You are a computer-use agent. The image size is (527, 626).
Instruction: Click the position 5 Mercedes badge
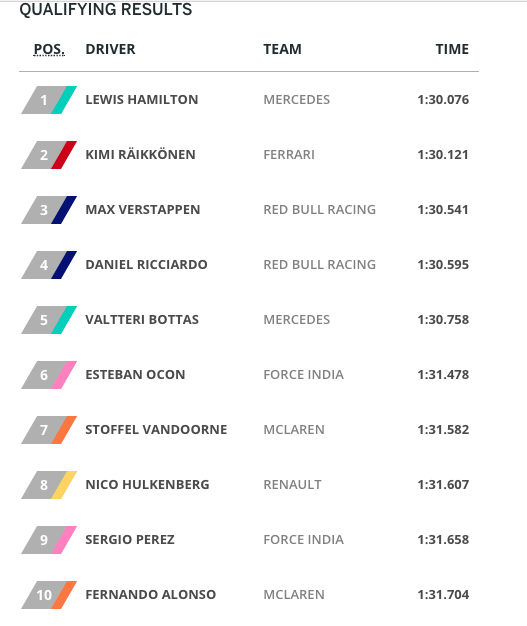pos(49,320)
